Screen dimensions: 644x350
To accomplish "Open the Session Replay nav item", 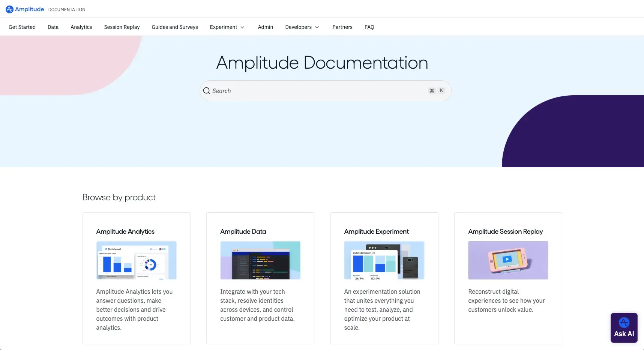I will tap(122, 27).
